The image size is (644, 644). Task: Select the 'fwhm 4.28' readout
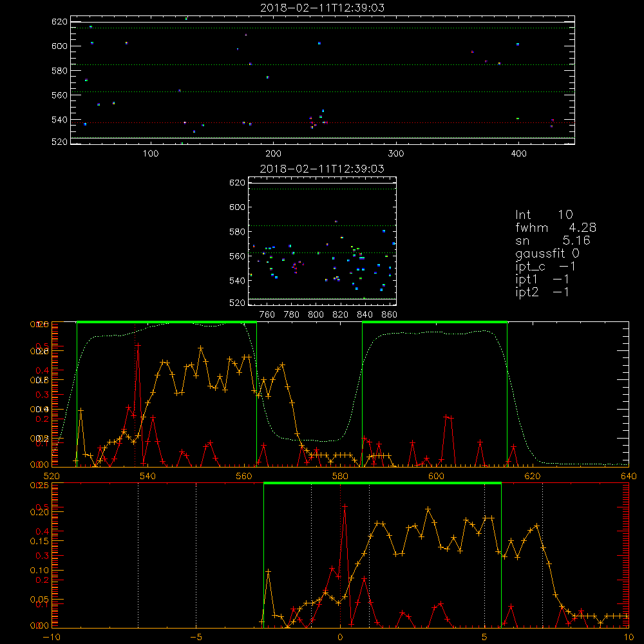tap(556, 227)
